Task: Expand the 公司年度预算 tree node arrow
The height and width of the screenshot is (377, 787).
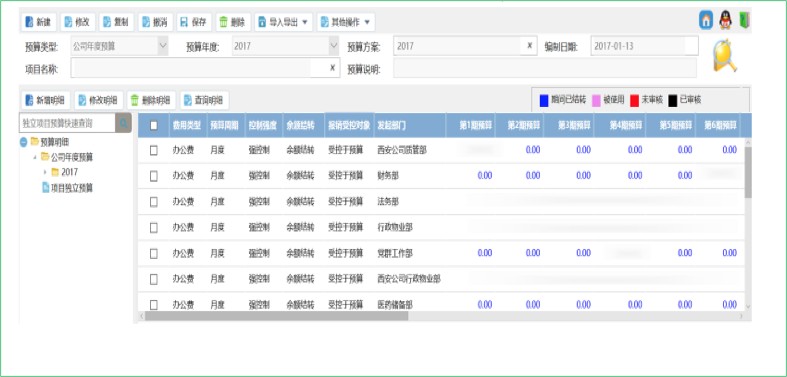Action: click(x=35, y=158)
